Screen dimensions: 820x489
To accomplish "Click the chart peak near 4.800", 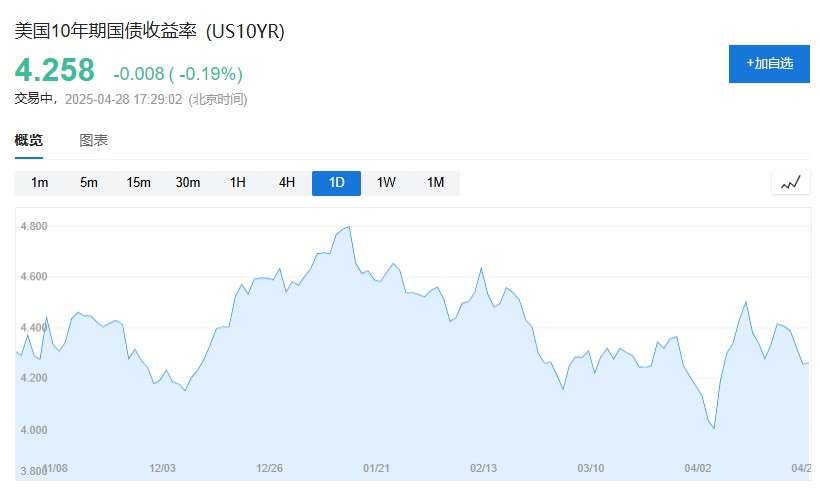I will [348, 227].
